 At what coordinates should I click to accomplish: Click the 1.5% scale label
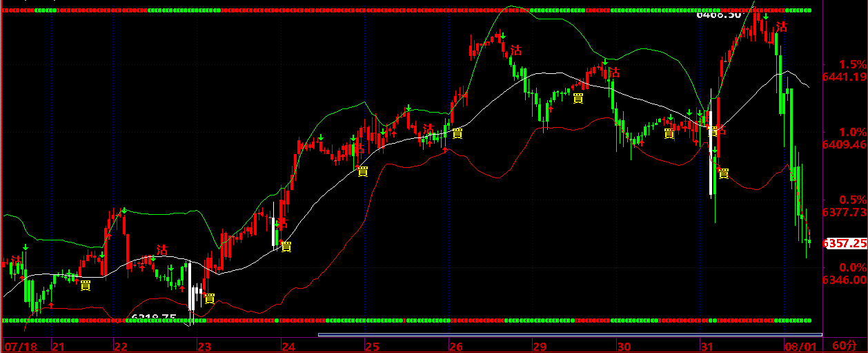click(x=853, y=64)
